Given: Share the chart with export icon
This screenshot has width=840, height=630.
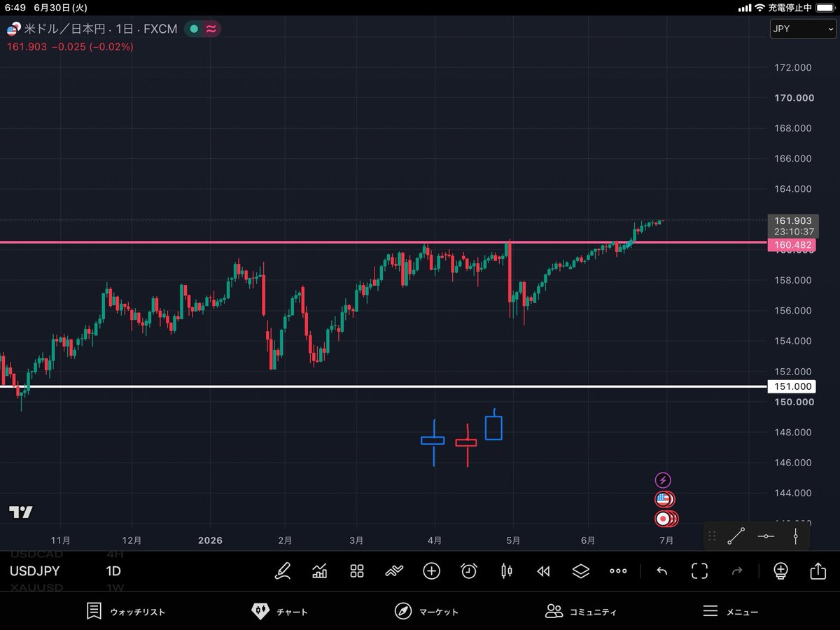Looking at the screenshot, I should click(x=818, y=570).
